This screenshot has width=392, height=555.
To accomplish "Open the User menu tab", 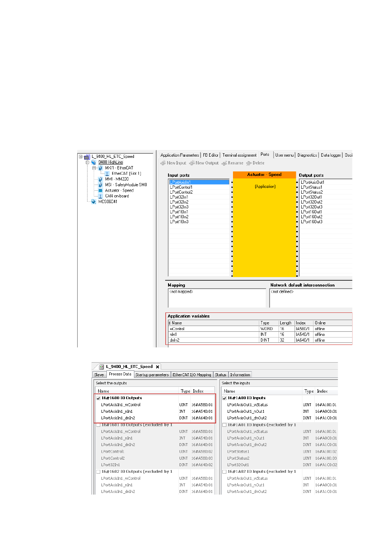I will [284, 155].
